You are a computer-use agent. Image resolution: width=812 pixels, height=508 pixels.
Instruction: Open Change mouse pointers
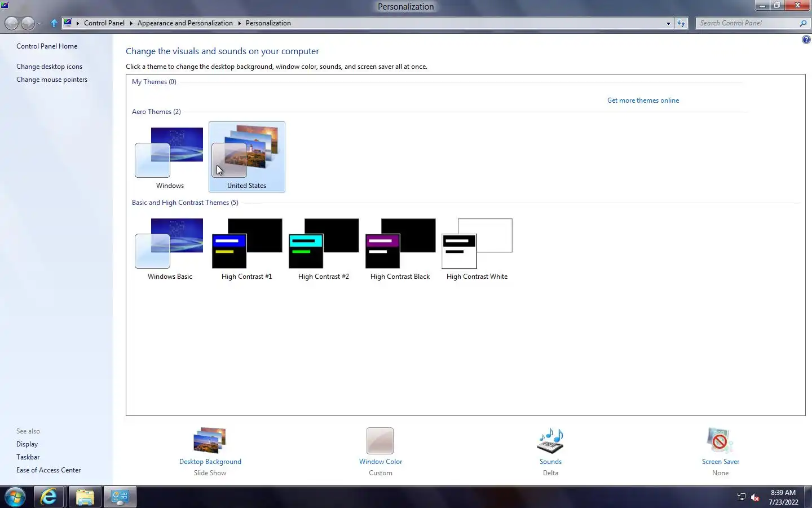(x=52, y=80)
